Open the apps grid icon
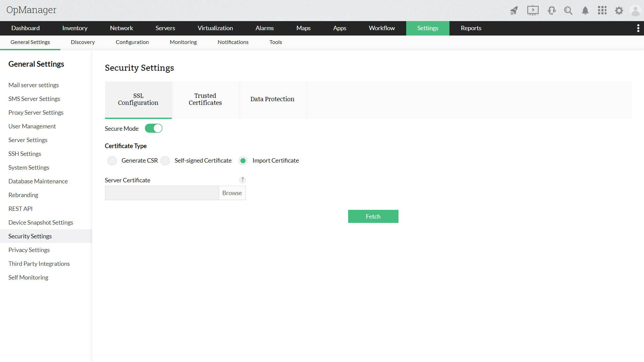This screenshot has height=362, width=644. point(602,10)
